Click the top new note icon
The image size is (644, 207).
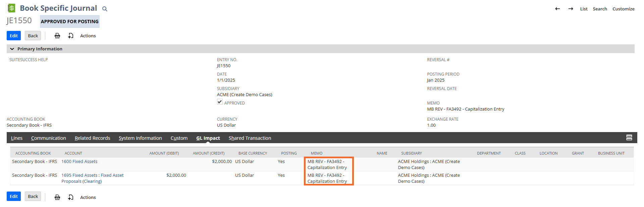tap(71, 36)
